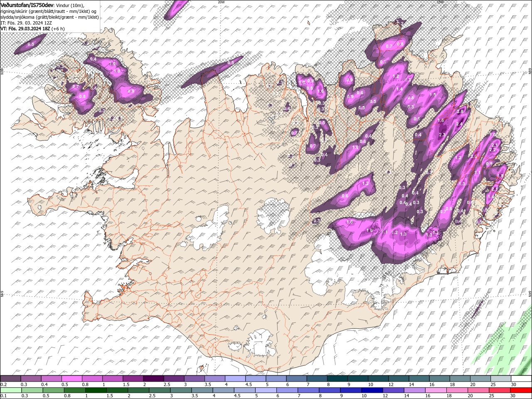Pick pure red rain swatch after 30 label
This screenshot has height=399, width=532.
pyautogui.click(x=520, y=390)
